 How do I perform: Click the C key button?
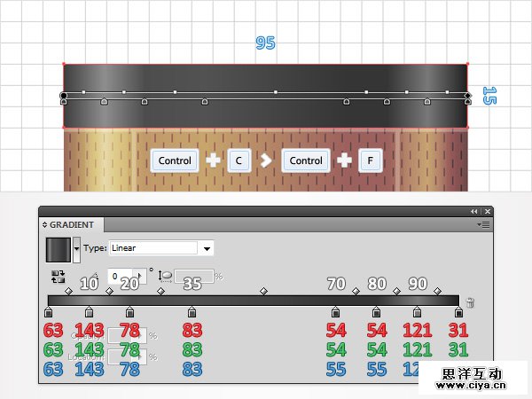coord(239,160)
